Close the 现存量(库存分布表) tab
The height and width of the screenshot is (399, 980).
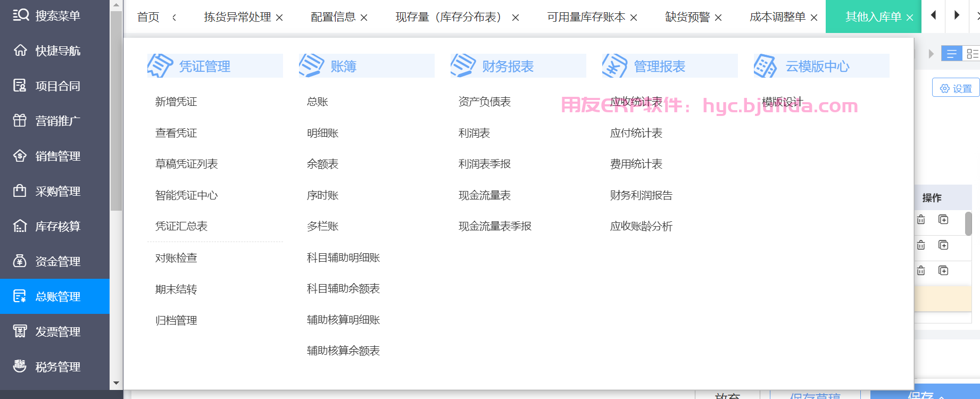pyautogui.click(x=516, y=18)
